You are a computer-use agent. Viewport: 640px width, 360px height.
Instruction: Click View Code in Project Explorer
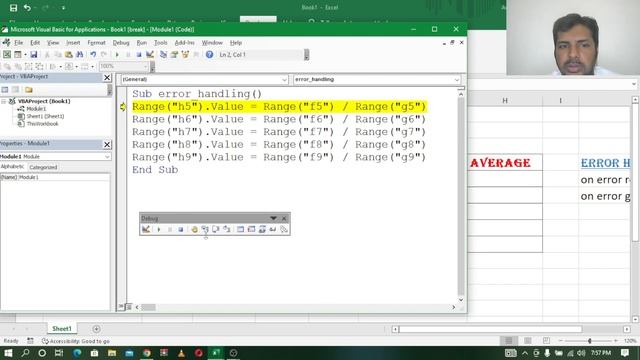(5, 90)
